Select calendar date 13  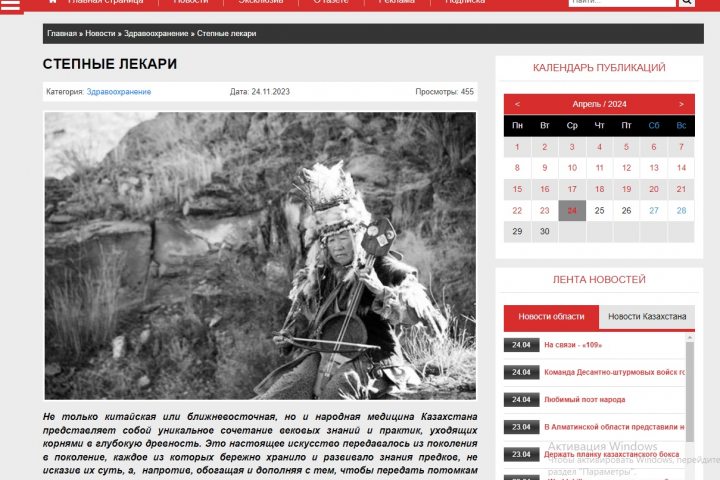[654, 168]
